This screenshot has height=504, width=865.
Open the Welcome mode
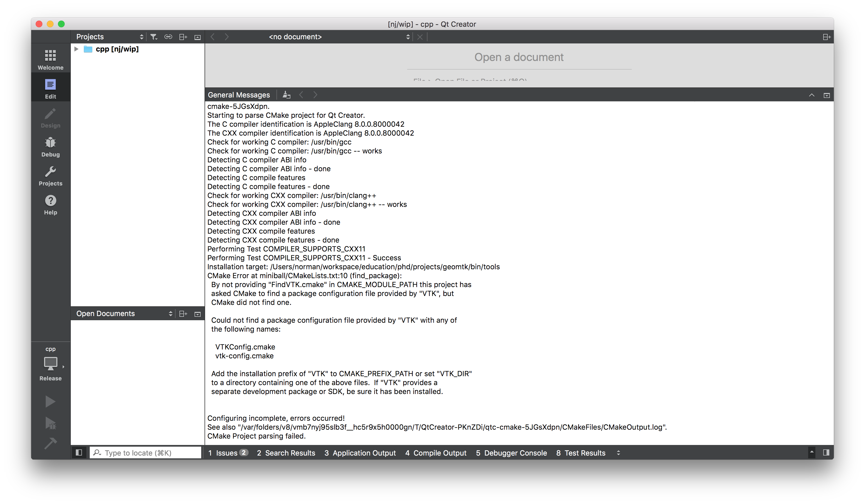[x=50, y=59]
